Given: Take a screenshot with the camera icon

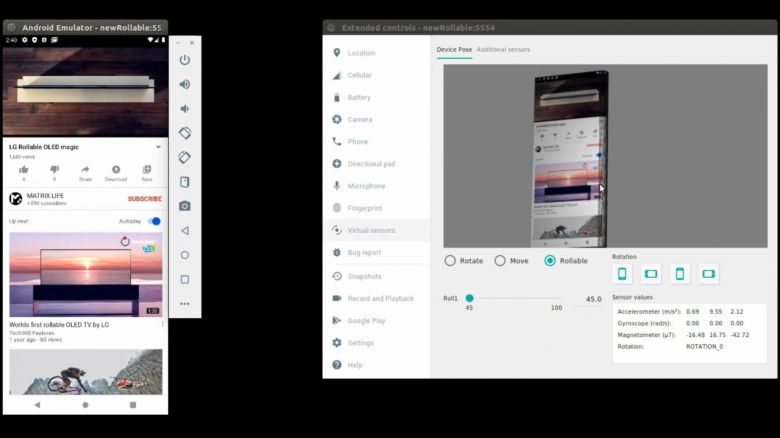Looking at the screenshot, I should coord(185,206).
